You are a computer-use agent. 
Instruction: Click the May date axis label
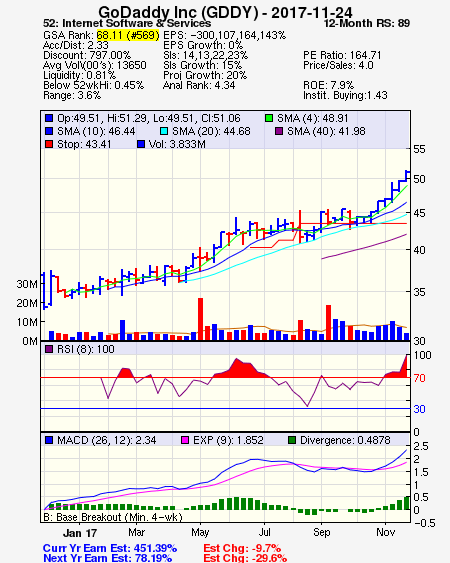coord(200,532)
